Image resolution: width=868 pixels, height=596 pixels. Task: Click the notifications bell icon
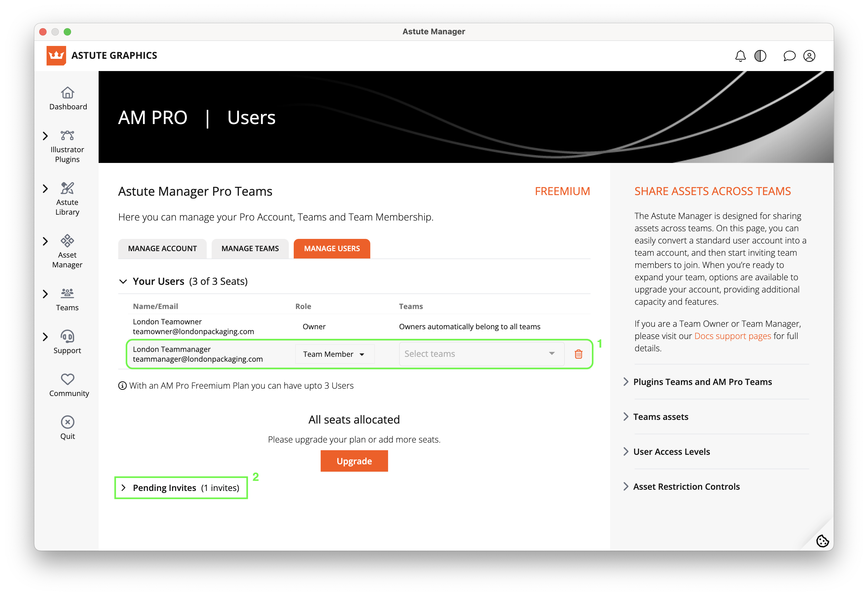click(x=740, y=56)
